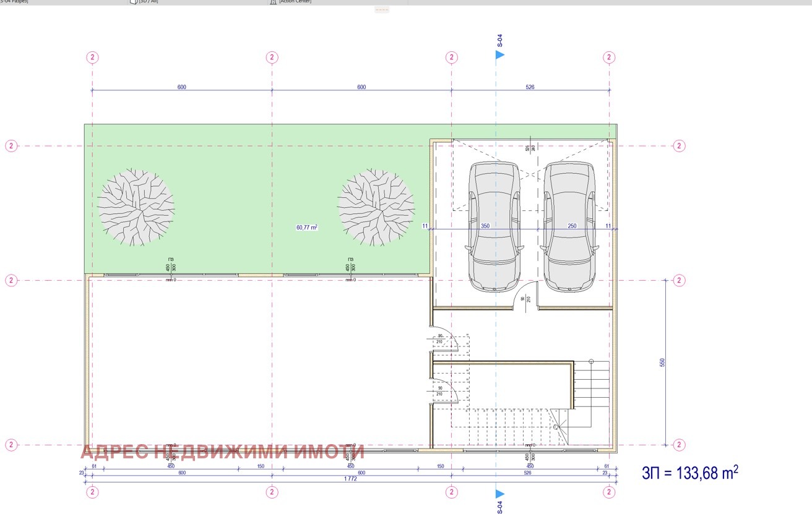Click the 250 garage dimension value

(572, 226)
